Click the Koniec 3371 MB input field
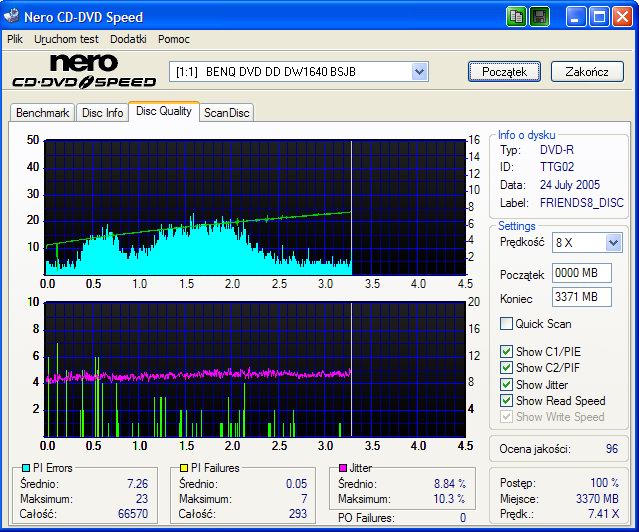Screen dimensions: 639x532 pyautogui.click(x=582, y=297)
